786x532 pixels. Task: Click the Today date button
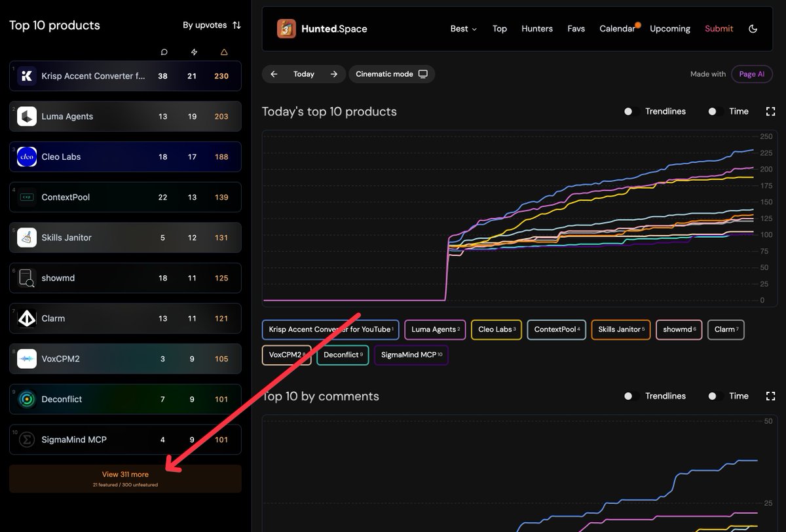[x=304, y=74]
